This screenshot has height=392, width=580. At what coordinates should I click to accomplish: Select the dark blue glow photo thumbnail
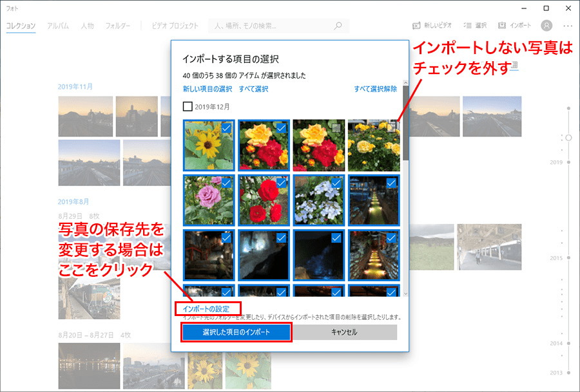coord(319,256)
